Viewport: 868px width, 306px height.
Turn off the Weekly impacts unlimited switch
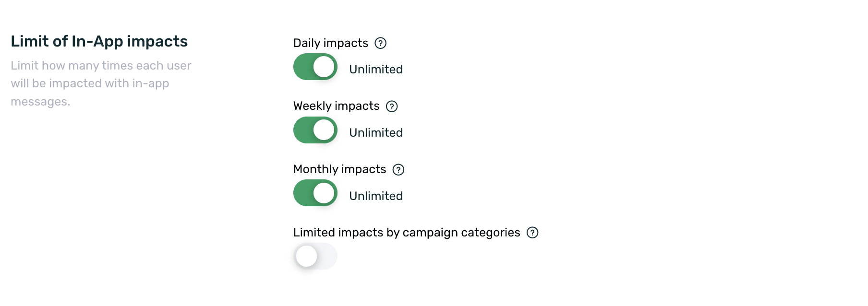[315, 130]
